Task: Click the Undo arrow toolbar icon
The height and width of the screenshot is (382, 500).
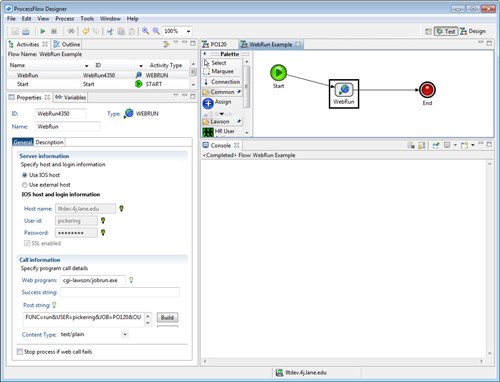Action: coord(86,31)
